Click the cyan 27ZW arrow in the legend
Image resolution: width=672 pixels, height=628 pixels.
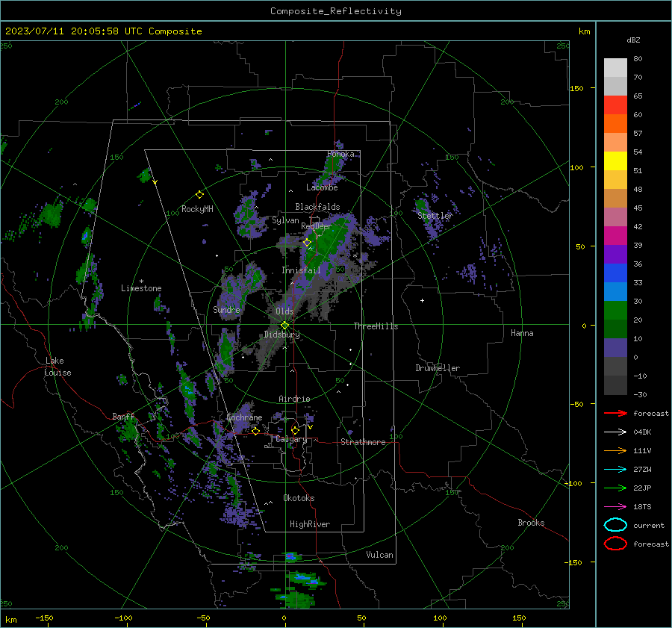pyautogui.click(x=615, y=470)
